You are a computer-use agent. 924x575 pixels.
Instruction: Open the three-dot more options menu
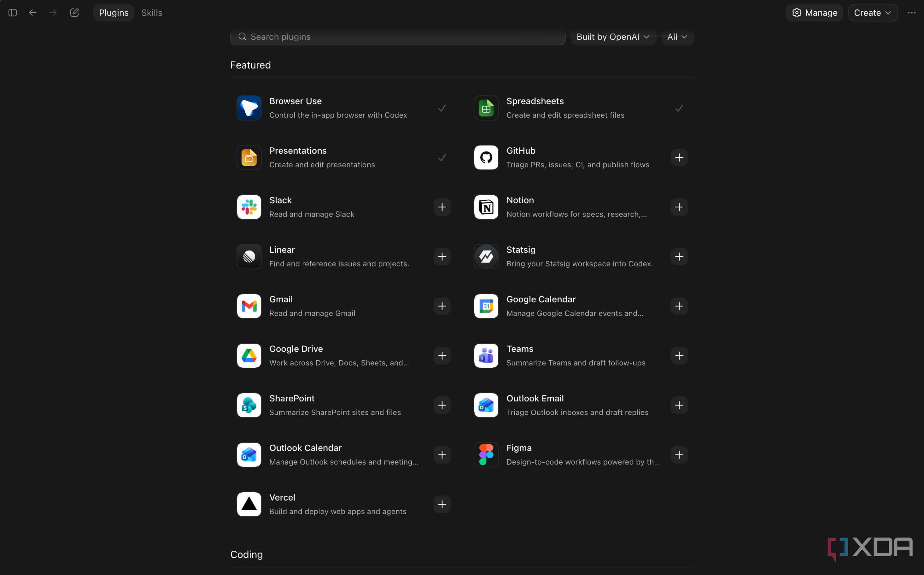[x=911, y=13]
